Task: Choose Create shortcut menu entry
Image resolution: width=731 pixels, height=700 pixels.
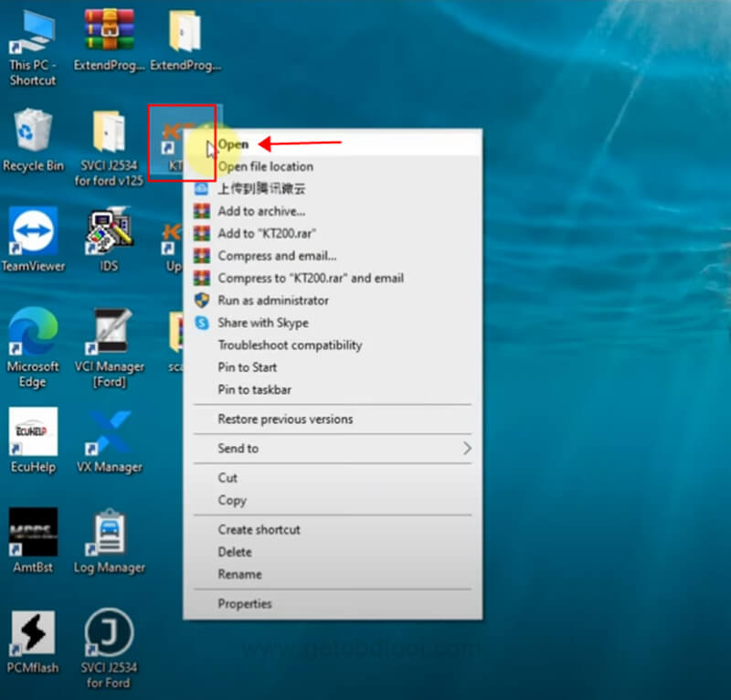Action: coord(259,530)
